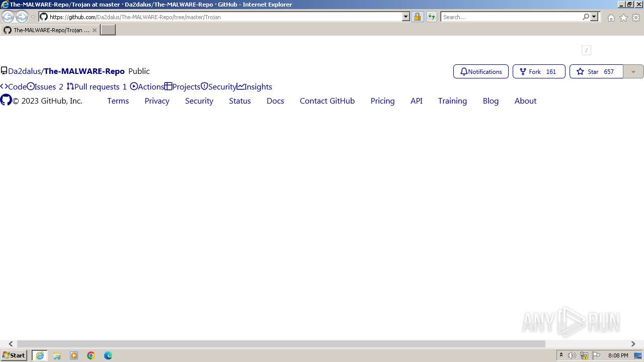The width and height of the screenshot is (644, 362).
Task: Star the repository
Action: 596,71
